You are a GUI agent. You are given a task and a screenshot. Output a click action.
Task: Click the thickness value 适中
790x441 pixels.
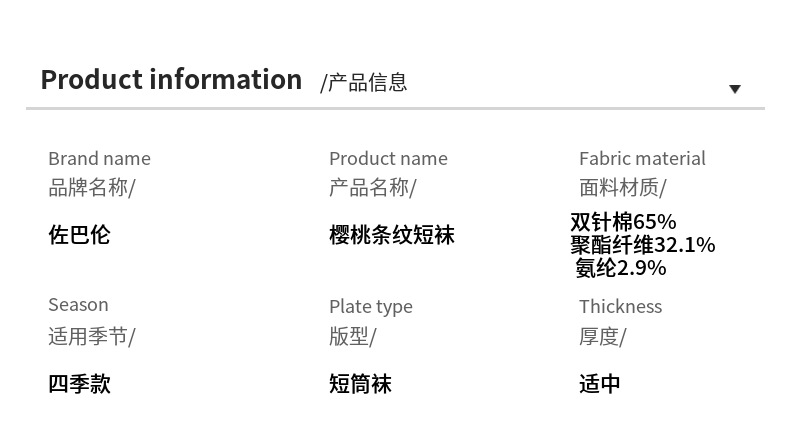pos(600,383)
